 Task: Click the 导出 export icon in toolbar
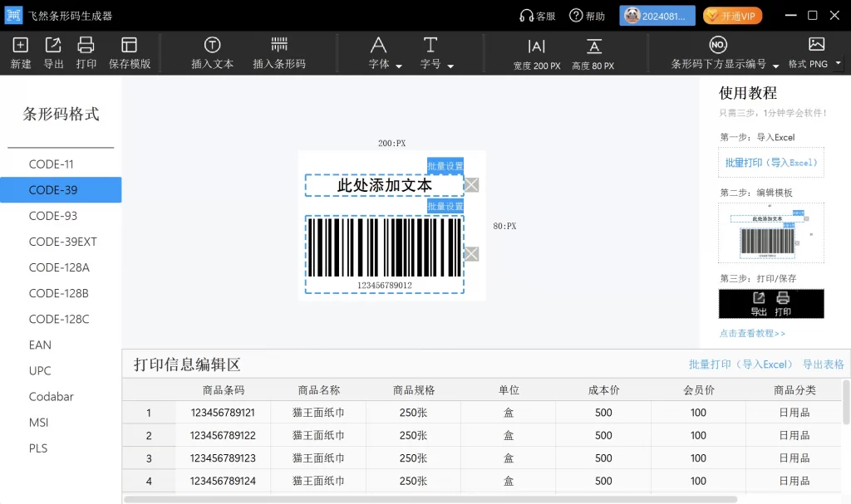coord(53,45)
